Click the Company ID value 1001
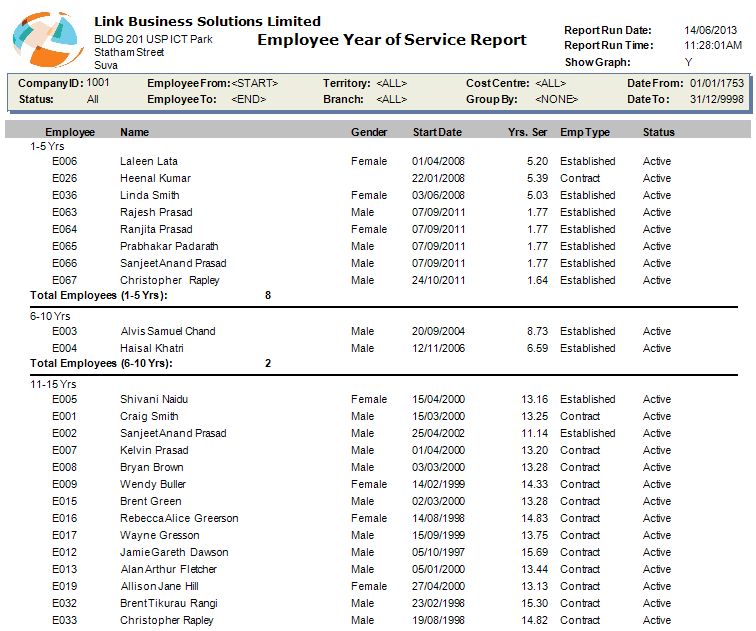This screenshot has height=631, width=756. (98, 83)
